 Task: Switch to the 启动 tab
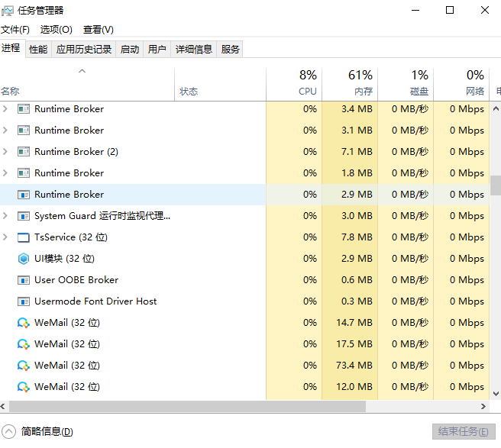click(x=130, y=49)
